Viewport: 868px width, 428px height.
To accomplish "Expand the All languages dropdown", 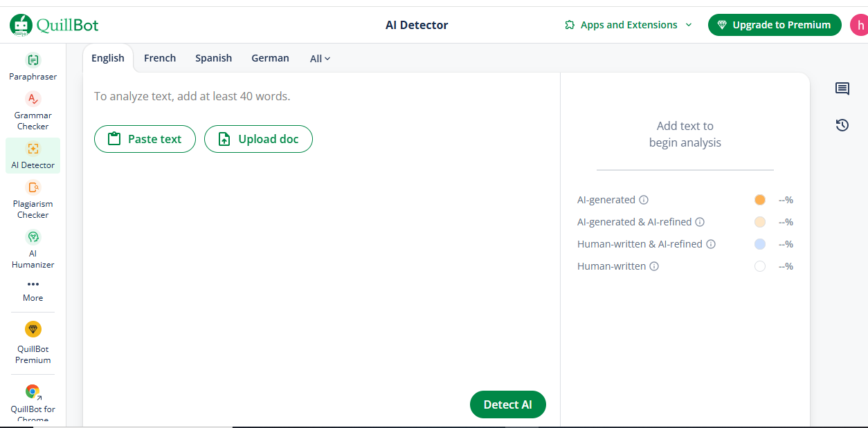I will (320, 59).
